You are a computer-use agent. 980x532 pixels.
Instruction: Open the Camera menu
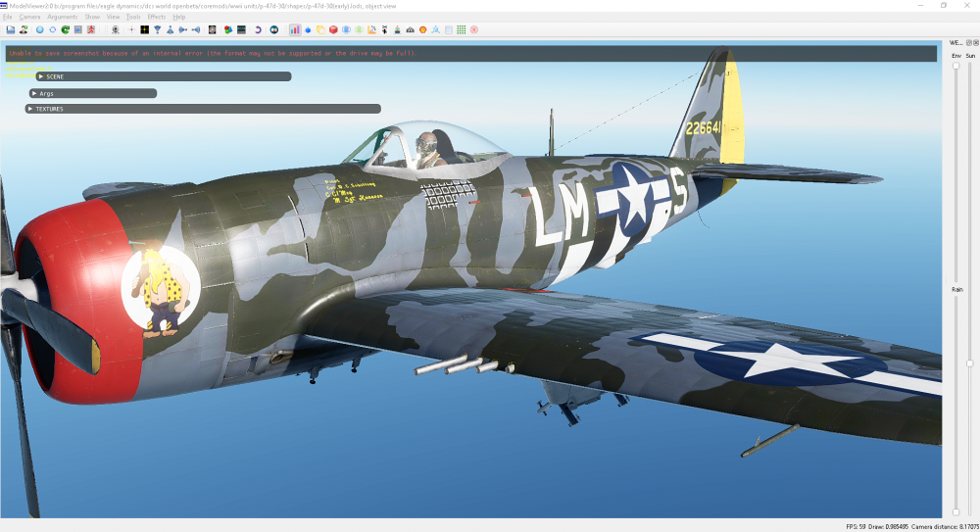coord(29,17)
